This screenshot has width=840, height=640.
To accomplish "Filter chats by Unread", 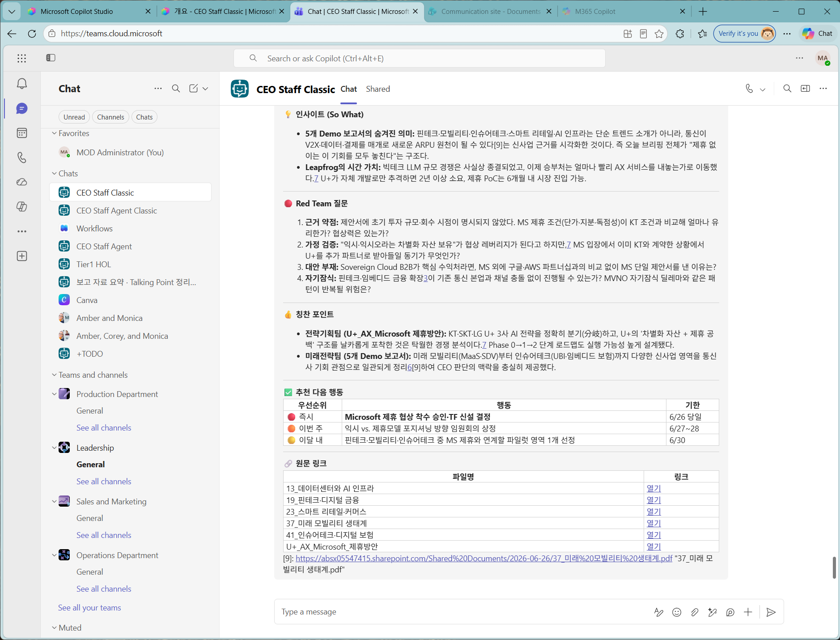I will (74, 117).
